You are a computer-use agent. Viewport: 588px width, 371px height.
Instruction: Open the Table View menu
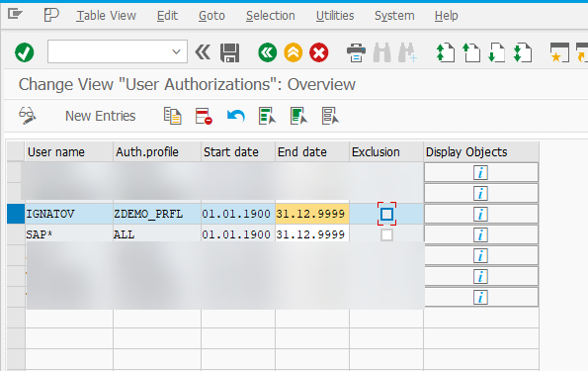point(106,16)
